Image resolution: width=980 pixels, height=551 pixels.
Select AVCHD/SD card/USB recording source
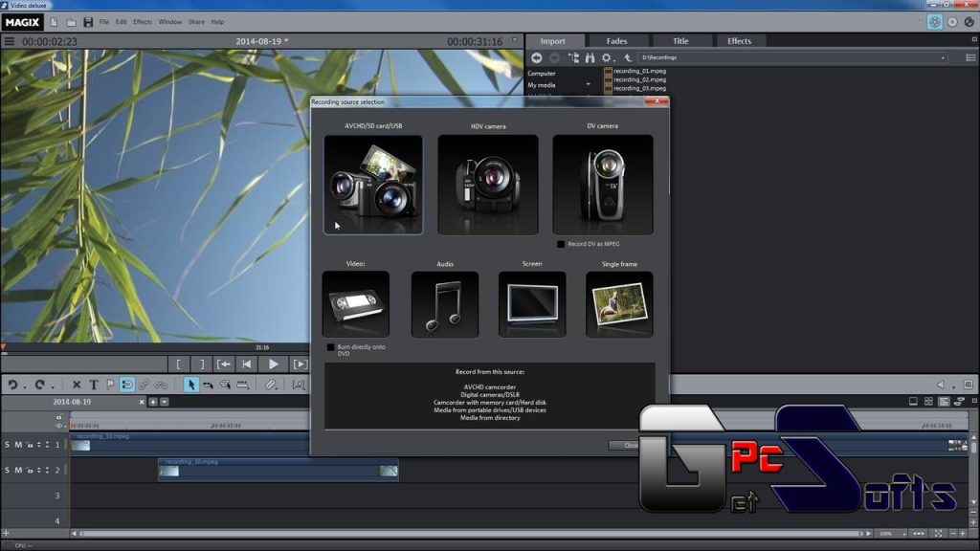click(x=373, y=185)
